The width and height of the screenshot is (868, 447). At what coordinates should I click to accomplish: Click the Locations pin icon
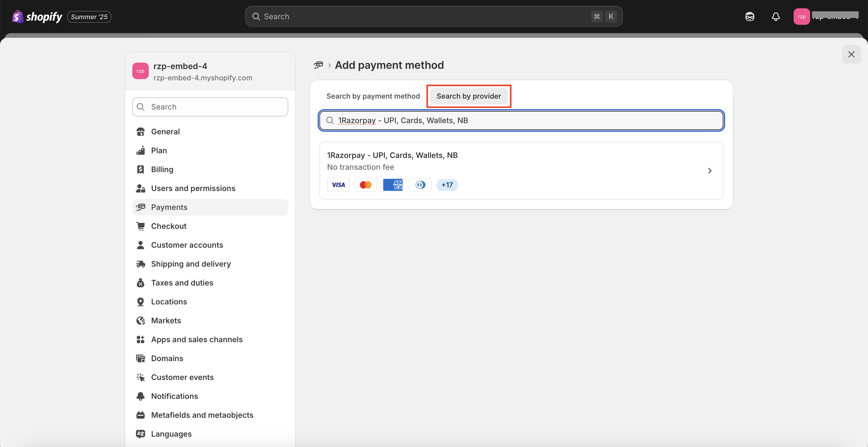pos(141,301)
